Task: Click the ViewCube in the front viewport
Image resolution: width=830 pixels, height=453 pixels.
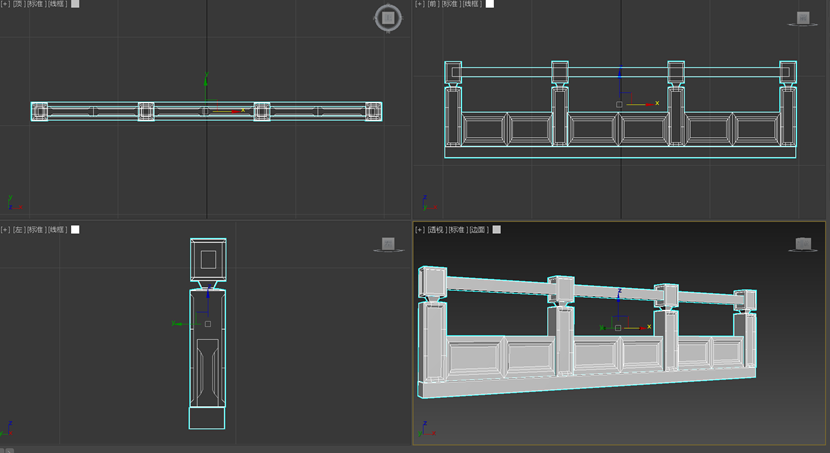Action: click(803, 19)
